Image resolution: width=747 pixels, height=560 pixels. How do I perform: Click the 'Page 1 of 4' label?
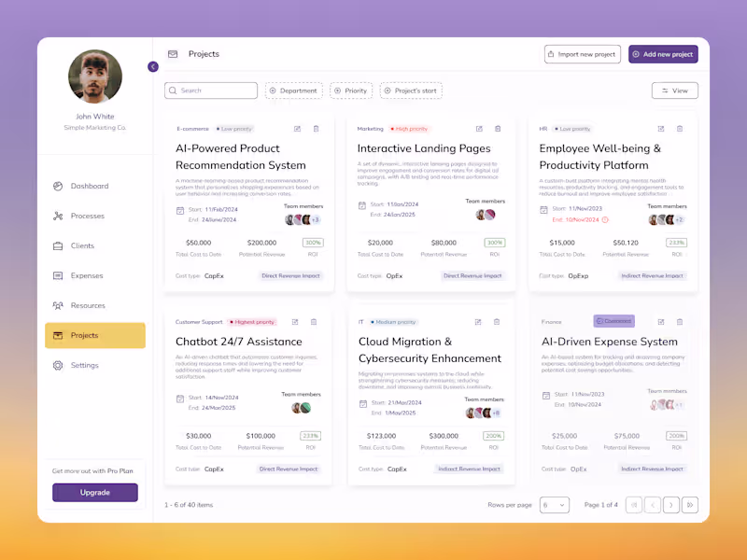pos(601,505)
